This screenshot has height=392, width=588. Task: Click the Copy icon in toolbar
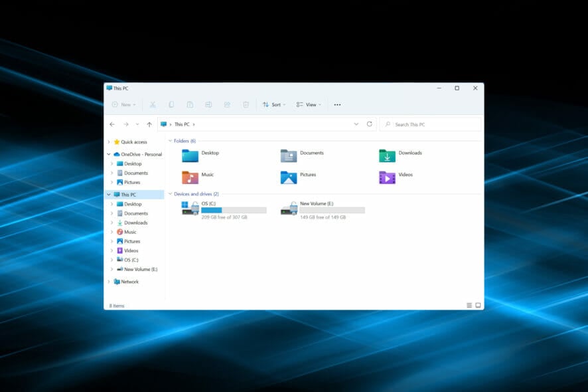171,105
